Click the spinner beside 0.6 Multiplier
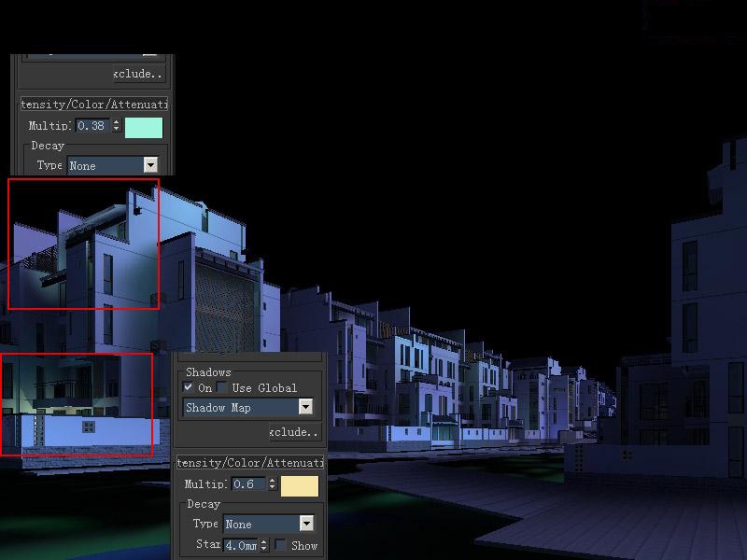The image size is (747, 560). click(x=272, y=484)
